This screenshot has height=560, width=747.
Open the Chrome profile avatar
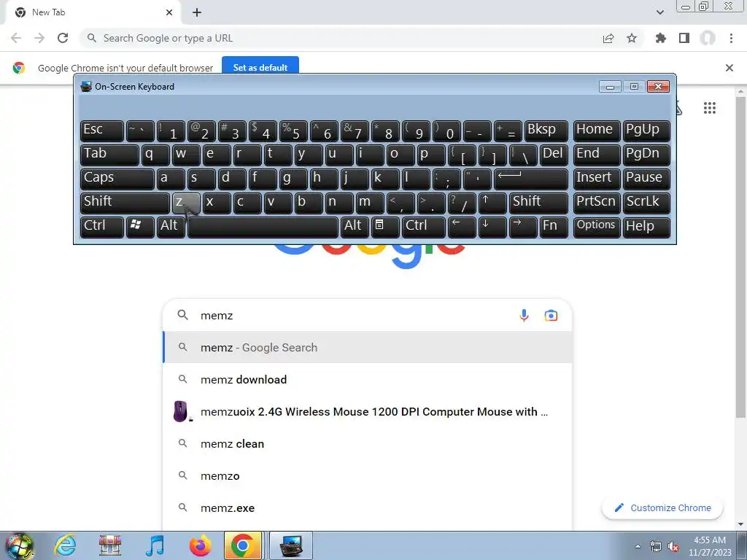pos(708,38)
